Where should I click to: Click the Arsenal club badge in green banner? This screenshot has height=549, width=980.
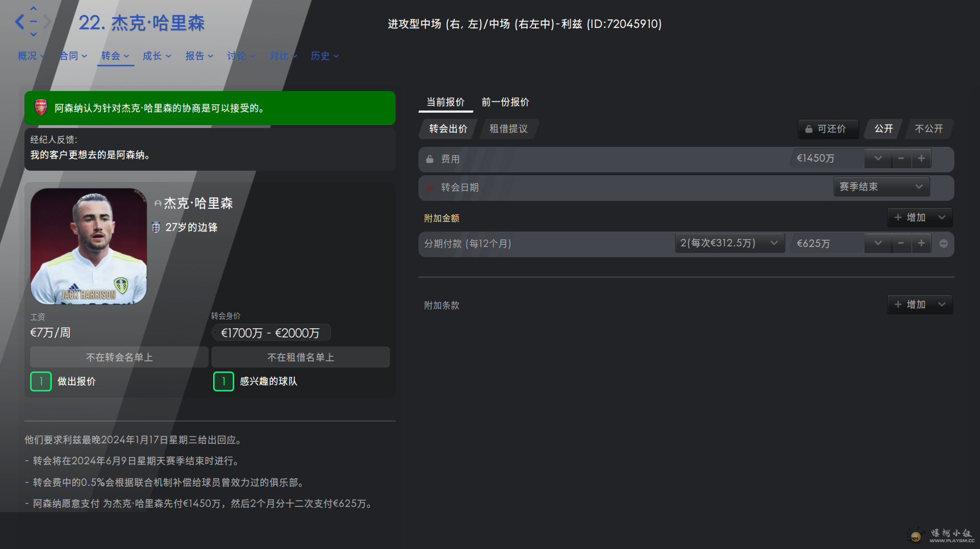coord(41,108)
